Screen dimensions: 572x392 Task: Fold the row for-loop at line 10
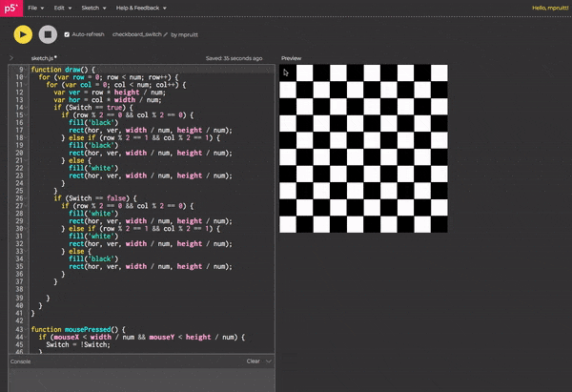click(x=26, y=77)
